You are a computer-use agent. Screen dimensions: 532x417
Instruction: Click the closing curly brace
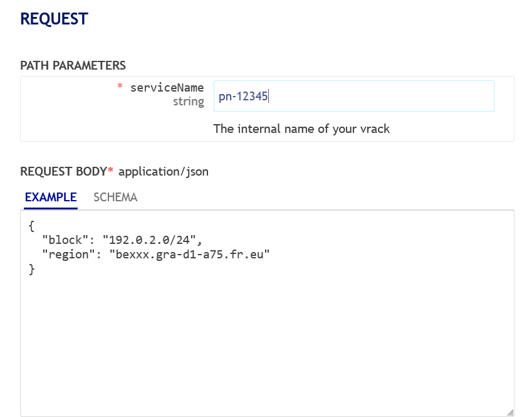[x=32, y=270]
